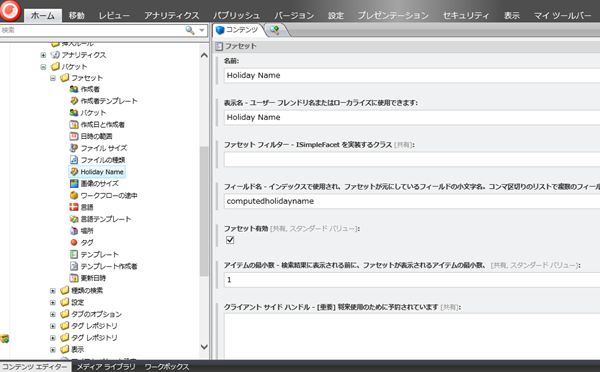Click the folder icon of タブのオプション
This screenshot has height=372, width=600.
point(64,314)
